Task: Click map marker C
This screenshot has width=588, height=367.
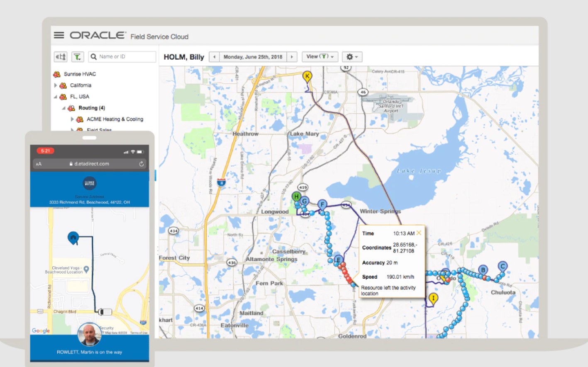Action: tap(503, 266)
